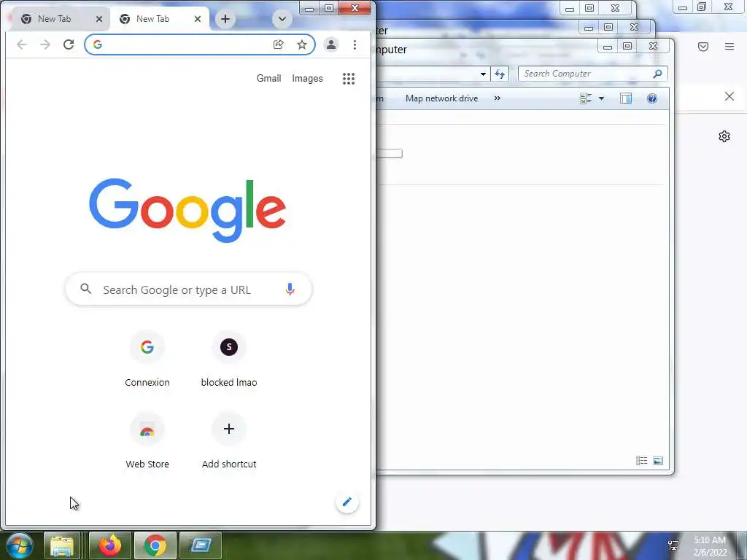Open Explorer help question mark

coord(652,98)
